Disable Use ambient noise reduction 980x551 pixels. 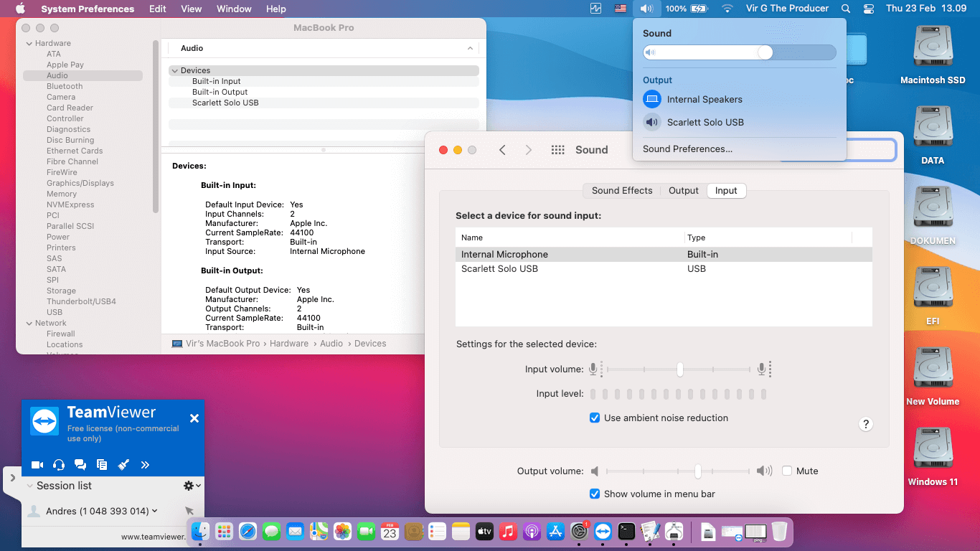595,418
